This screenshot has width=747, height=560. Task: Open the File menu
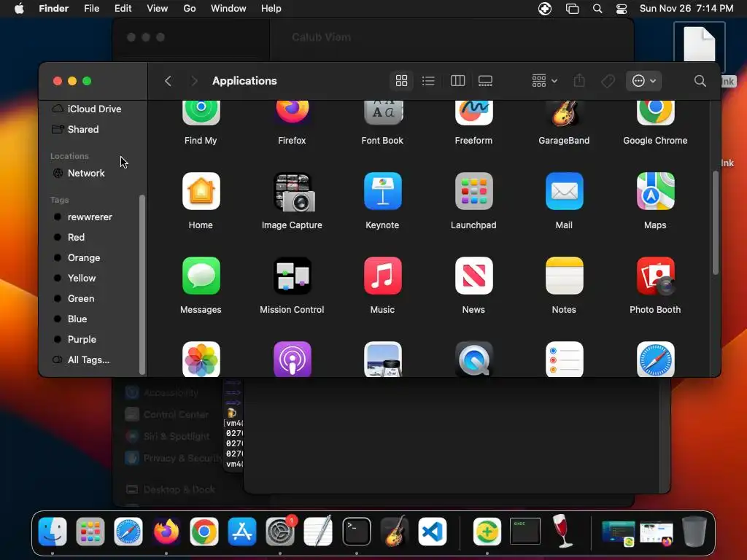(91, 9)
